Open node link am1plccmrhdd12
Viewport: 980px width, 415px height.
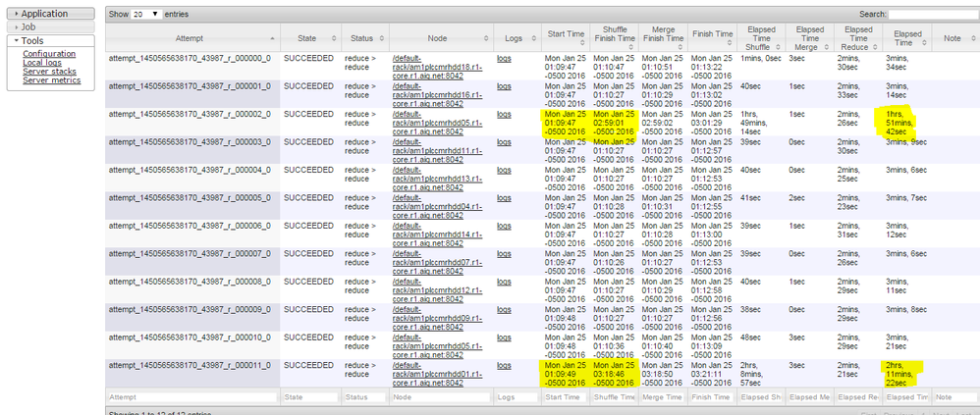(x=438, y=289)
